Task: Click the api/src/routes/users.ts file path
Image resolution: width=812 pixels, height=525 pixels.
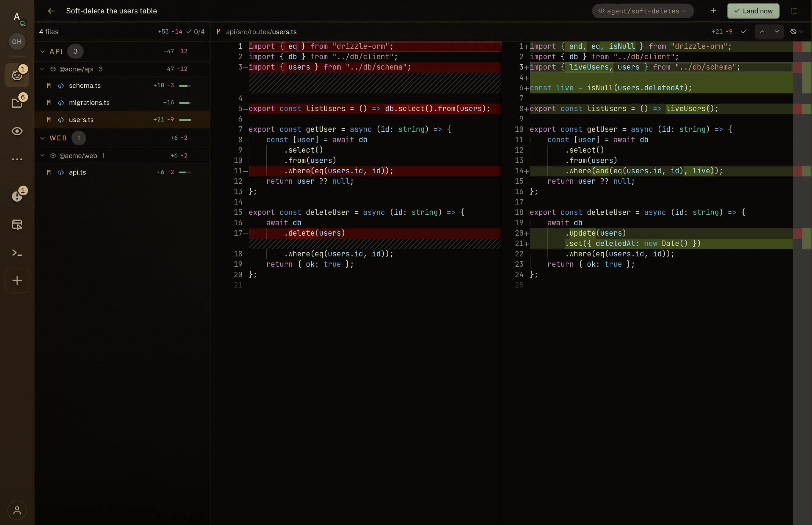Action: pos(261,32)
